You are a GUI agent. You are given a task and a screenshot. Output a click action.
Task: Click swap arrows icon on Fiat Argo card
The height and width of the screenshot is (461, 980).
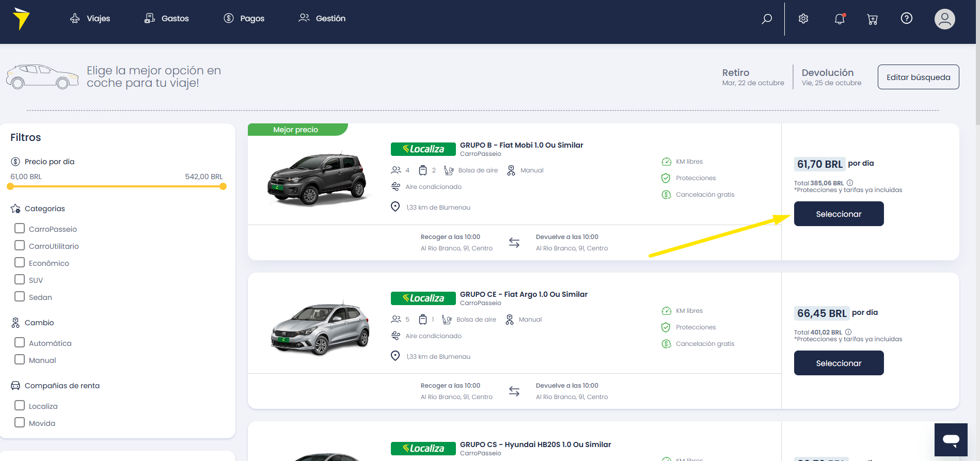click(x=514, y=391)
